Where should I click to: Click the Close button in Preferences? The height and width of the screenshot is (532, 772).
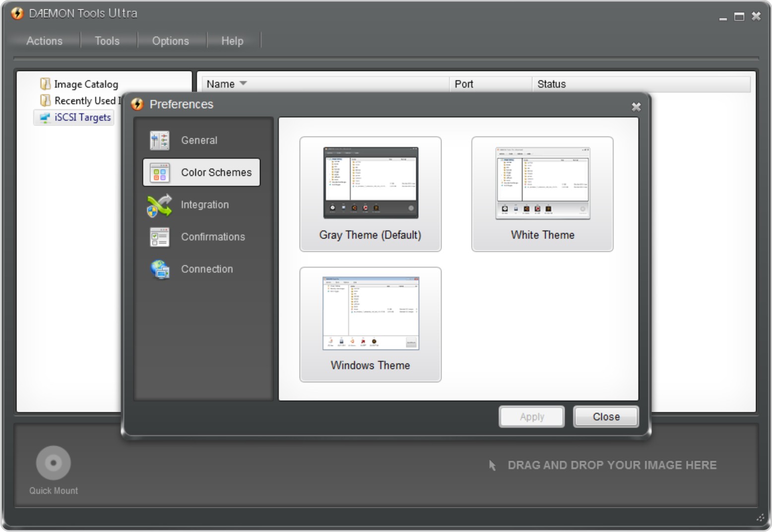(606, 416)
